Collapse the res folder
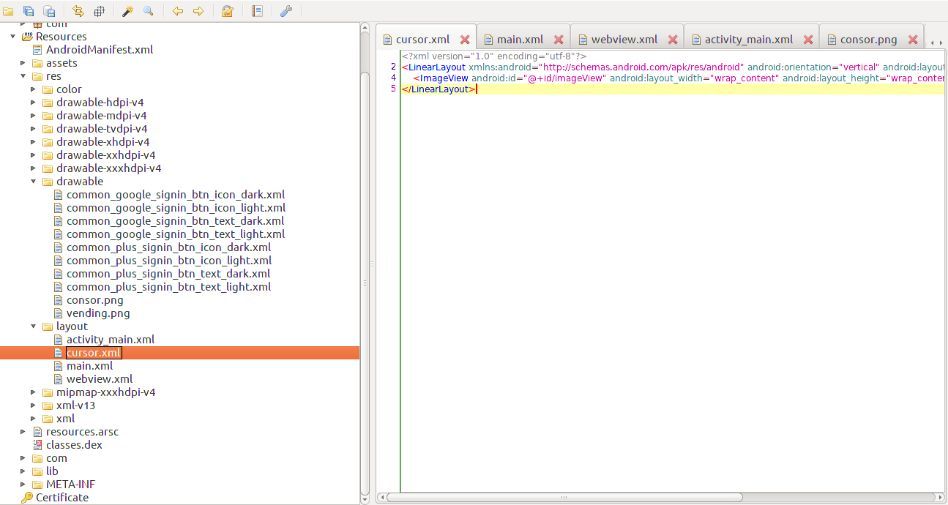Viewport: 948px width, 505px height. (23, 76)
